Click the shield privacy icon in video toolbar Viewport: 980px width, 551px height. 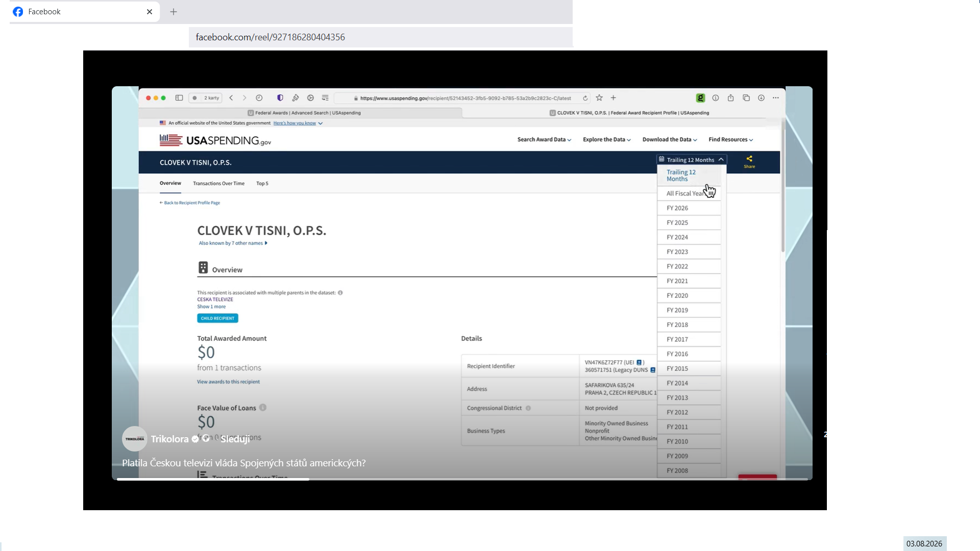pos(280,98)
